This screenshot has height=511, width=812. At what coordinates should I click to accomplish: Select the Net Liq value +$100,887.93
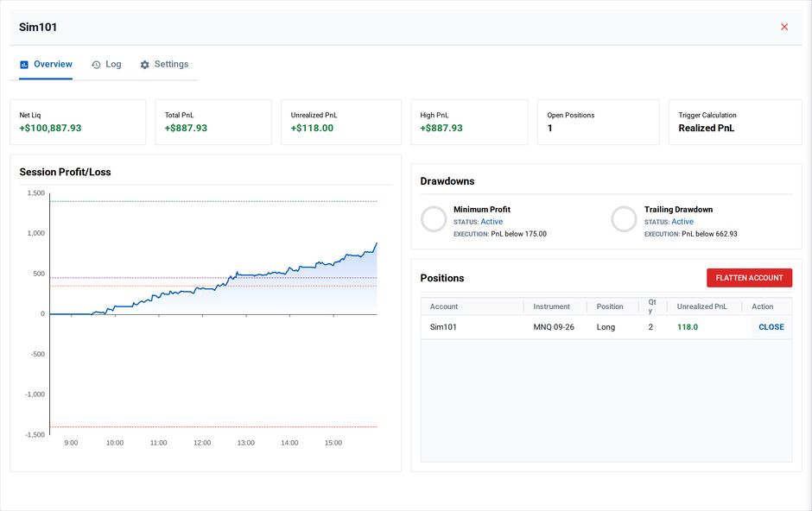point(50,129)
